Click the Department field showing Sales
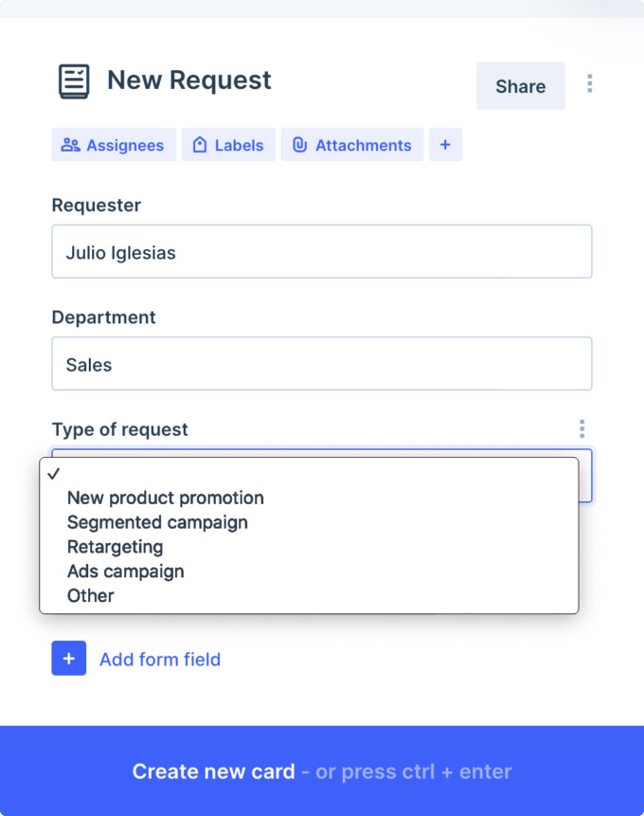644x816 pixels. pos(322,363)
